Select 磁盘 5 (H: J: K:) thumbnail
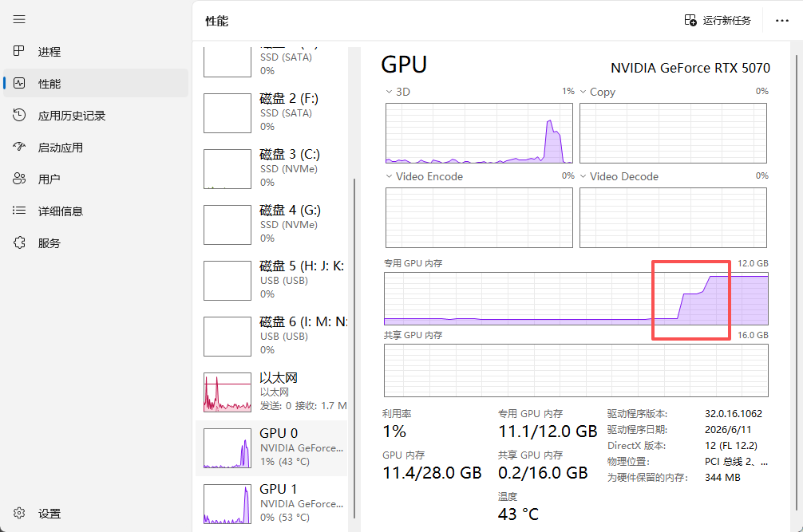Screen dimensions: 803x532 (227, 280)
